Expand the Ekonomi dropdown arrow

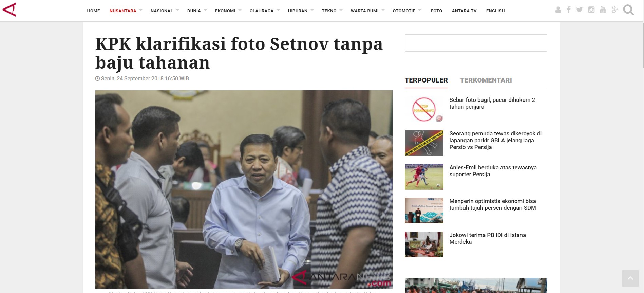(x=240, y=10)
